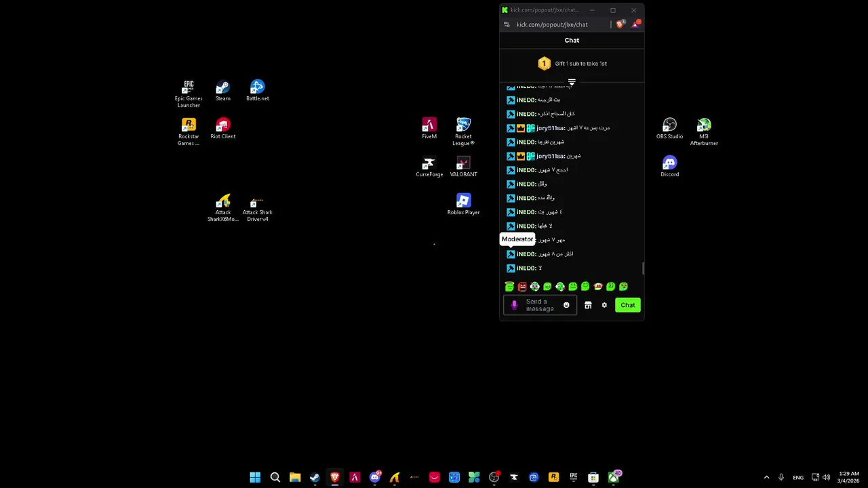Click the Send a message input field

[x=540, y=305]
